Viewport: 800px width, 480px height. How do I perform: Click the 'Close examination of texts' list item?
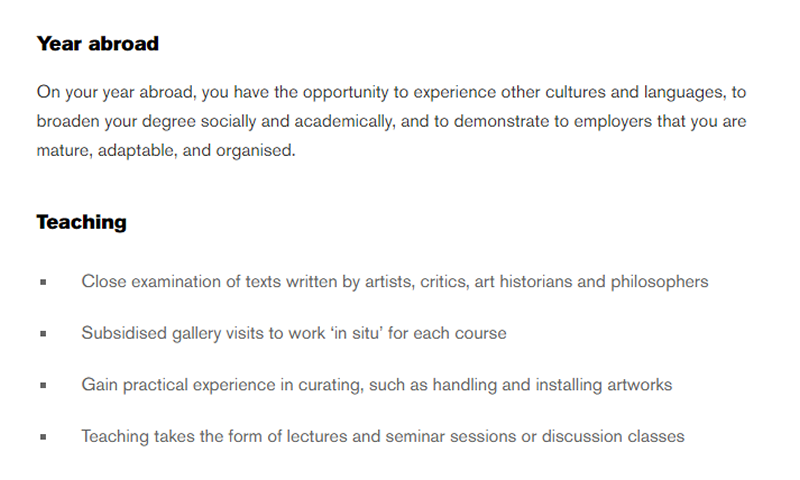coord(394,282)
